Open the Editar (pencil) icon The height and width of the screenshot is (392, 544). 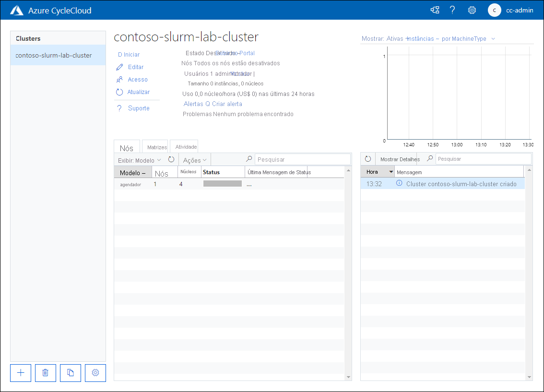[x=119, y=67]
